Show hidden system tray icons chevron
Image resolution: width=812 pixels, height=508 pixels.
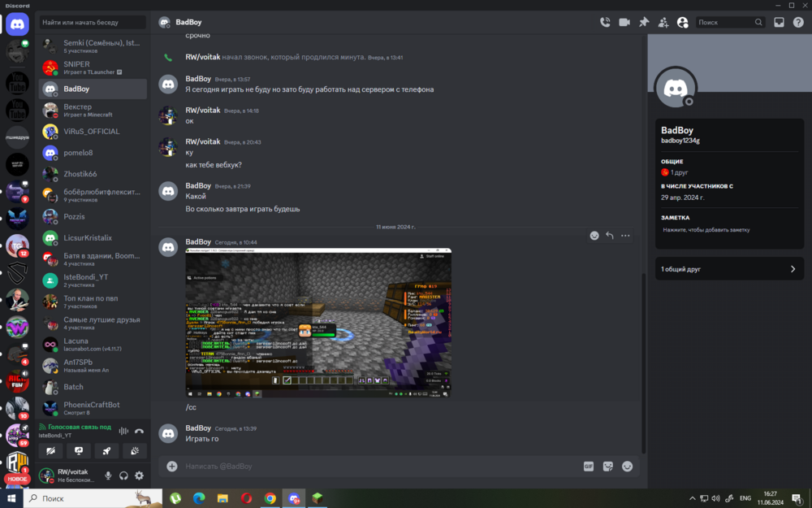[x=692, y=498]
